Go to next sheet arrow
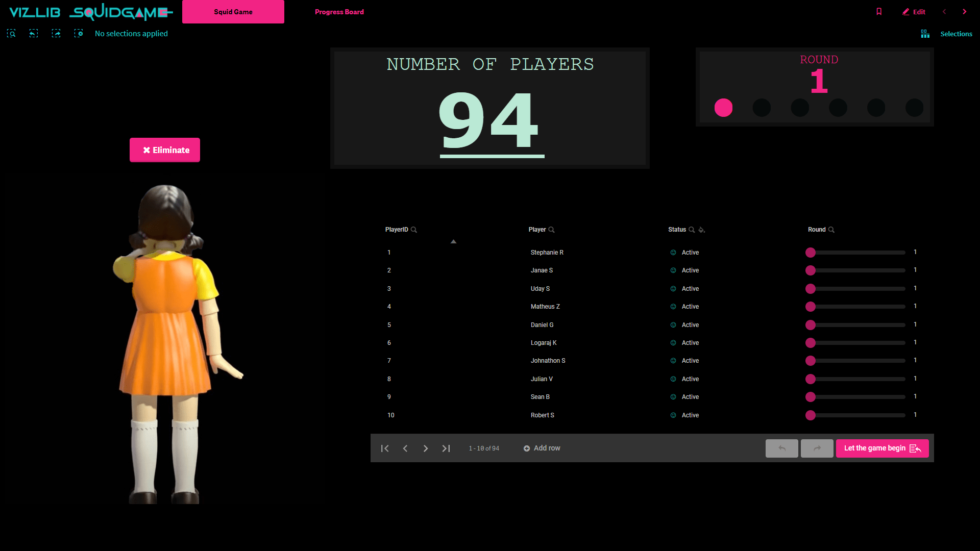 coord(965,12)
